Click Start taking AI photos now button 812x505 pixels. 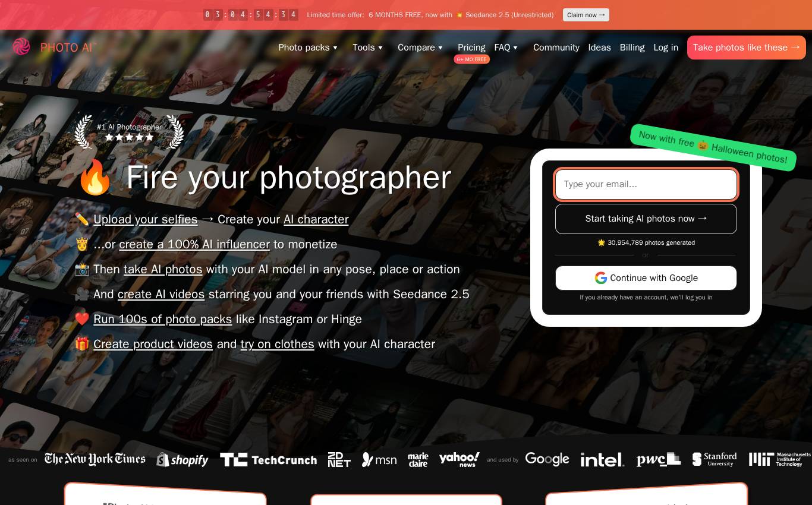[646, 219]
